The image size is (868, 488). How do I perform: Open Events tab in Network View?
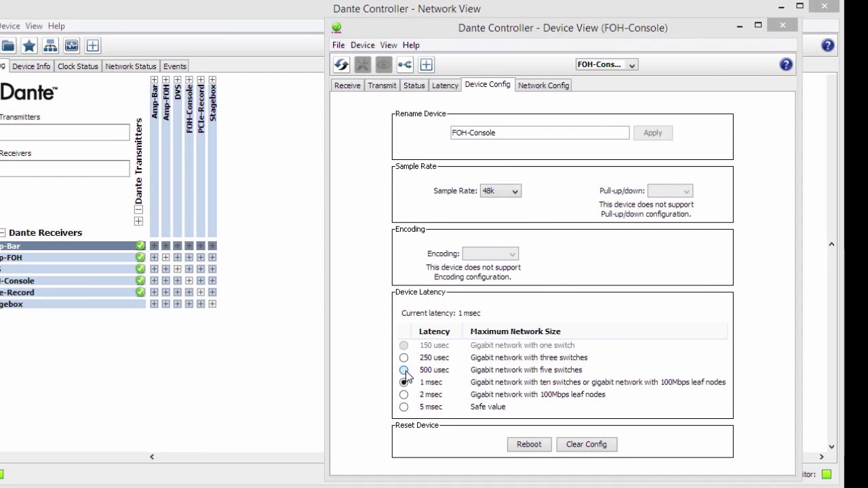[174, 66]
